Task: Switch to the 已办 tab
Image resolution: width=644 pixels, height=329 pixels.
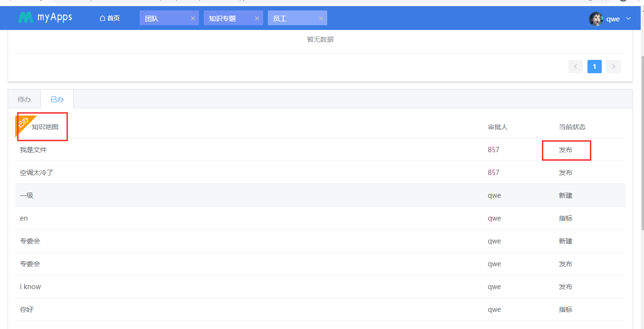Action: pos(57,99)
